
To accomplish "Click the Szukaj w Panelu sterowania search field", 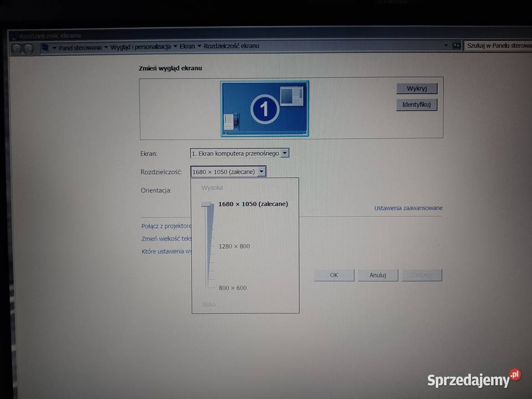I will click(498, 45).
